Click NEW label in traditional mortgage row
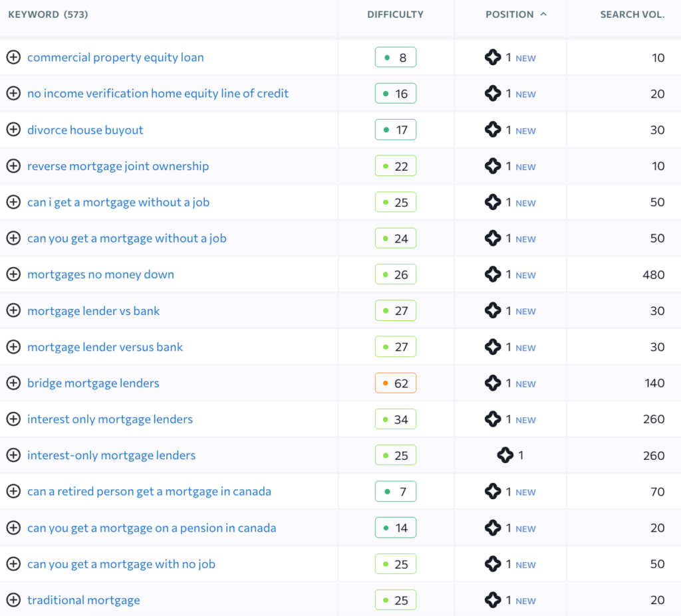681x616 pixels. 525,601
